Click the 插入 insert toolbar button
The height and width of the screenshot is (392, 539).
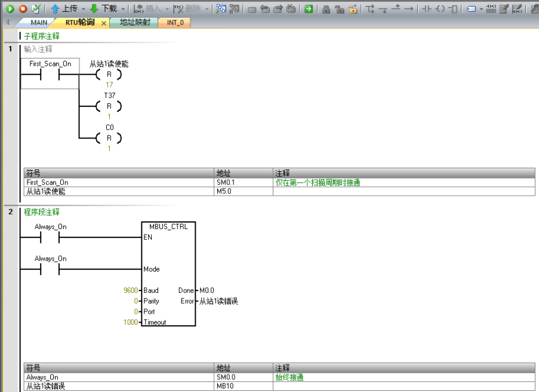click(148, 9)
